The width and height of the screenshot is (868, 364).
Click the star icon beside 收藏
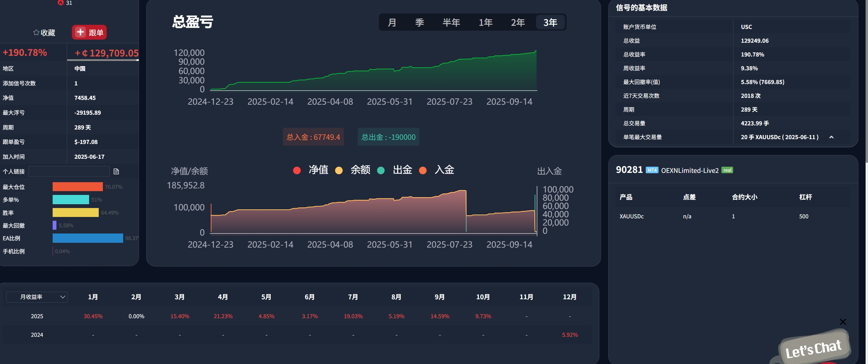point(36,32)
